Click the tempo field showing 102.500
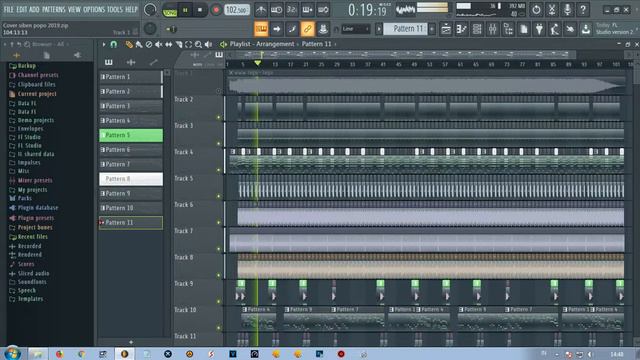Screen dimensions: 640x360 coord(237,10)
